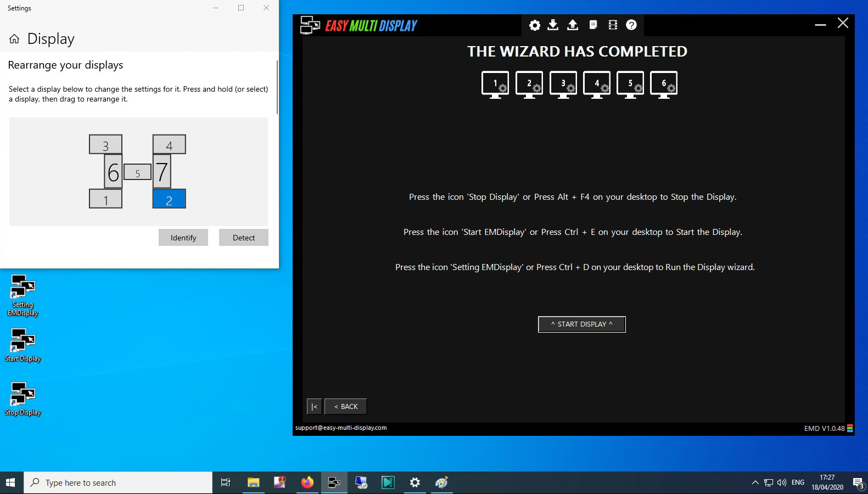
Task: Click Identify in Display settings
Action: coord(183,238)
